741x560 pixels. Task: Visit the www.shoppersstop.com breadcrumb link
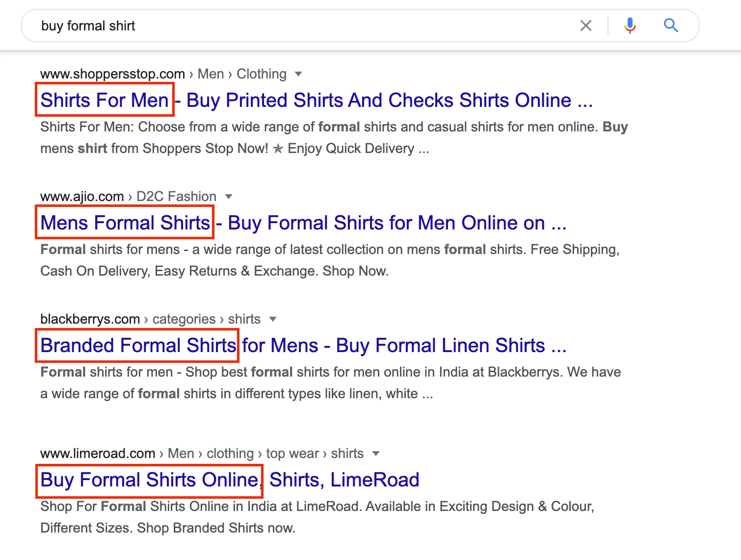[x=112, y=74]
